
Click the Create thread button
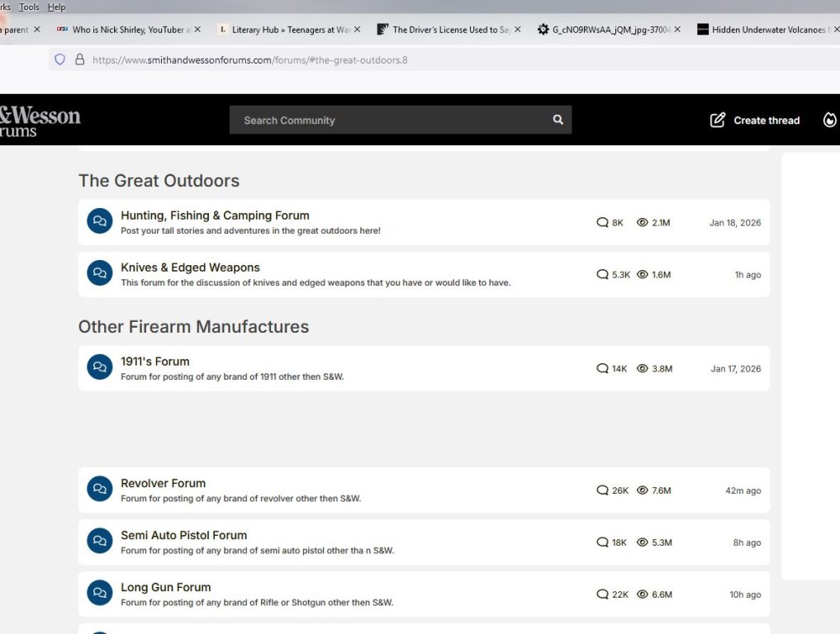(766, 121)
